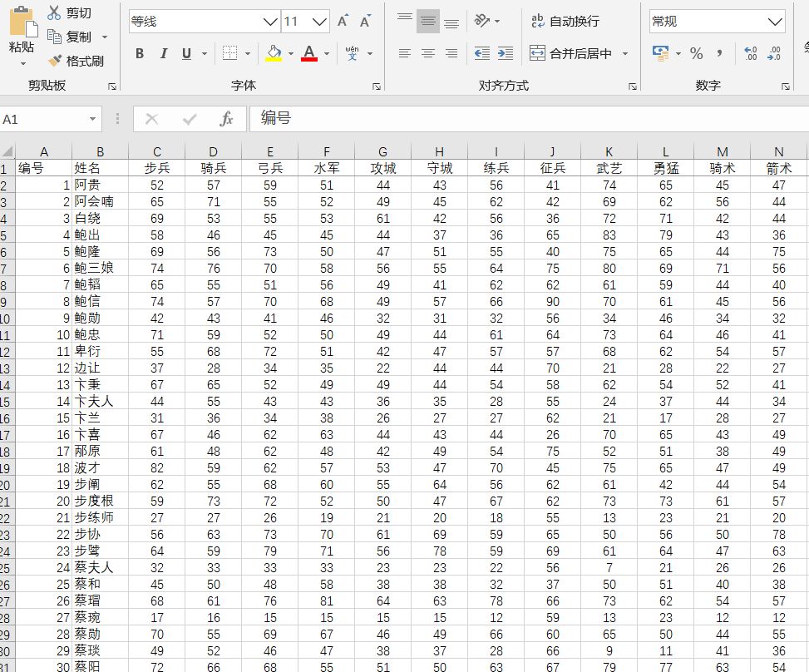This screenshot has height=672, width=809.
Task: Click the select-all corner triangle
Action: [x=7, y=151]
